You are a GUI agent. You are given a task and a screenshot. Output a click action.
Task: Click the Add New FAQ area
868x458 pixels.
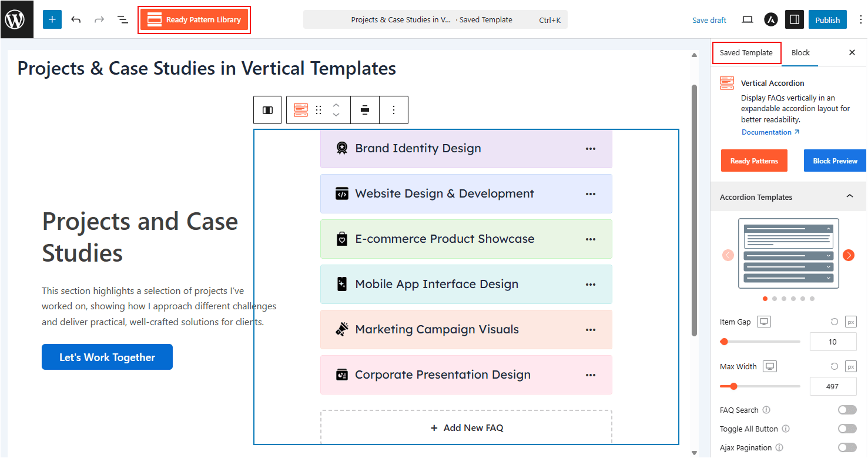467,427
